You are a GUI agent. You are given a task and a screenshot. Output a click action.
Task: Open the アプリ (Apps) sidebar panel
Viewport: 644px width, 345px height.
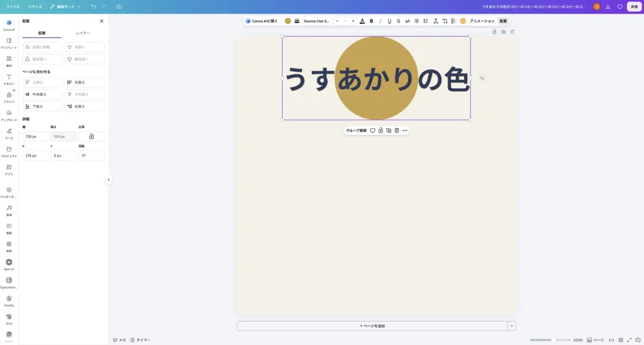coord(9,170)
